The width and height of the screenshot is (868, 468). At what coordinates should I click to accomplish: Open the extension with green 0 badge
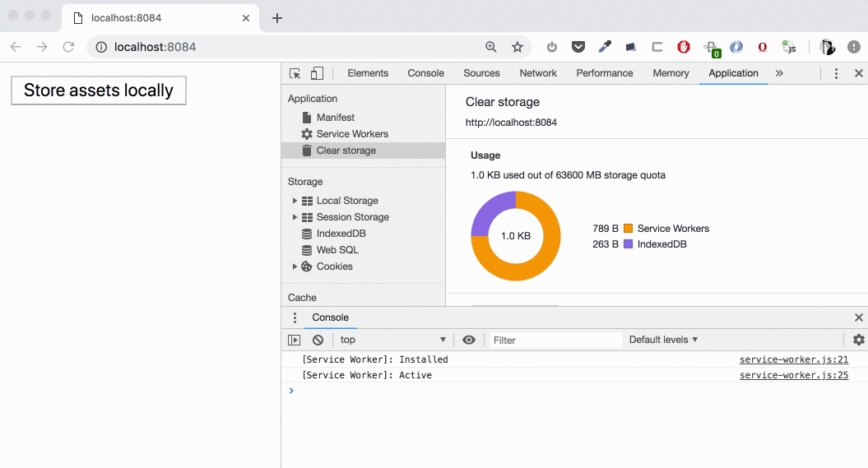(x=712, y=49)
